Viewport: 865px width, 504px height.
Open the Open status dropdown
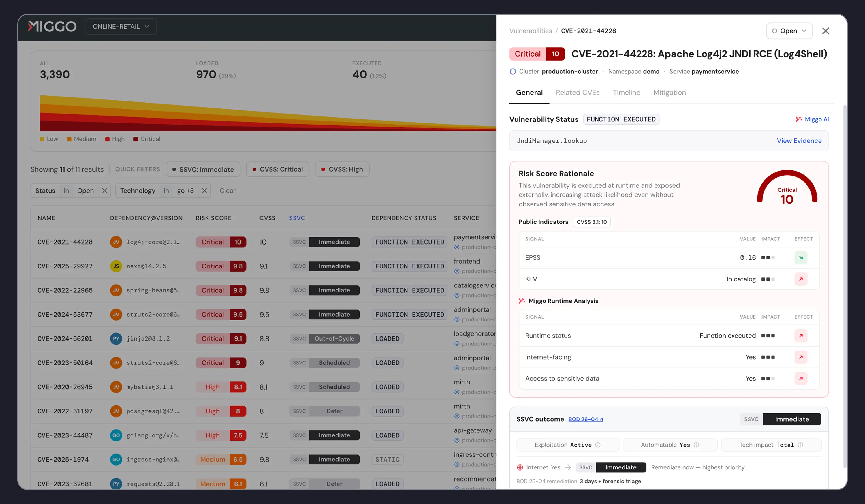[x=789, y=31]
